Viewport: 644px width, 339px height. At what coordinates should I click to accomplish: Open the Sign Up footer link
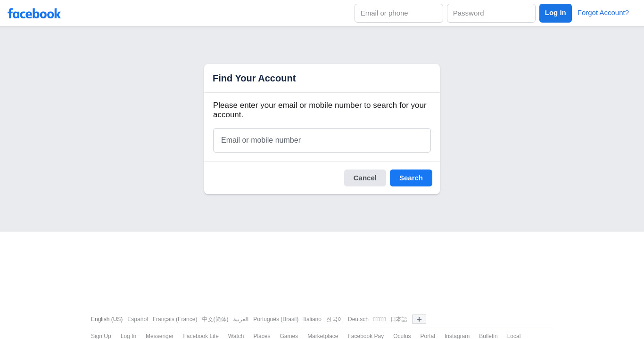[101, 336]
